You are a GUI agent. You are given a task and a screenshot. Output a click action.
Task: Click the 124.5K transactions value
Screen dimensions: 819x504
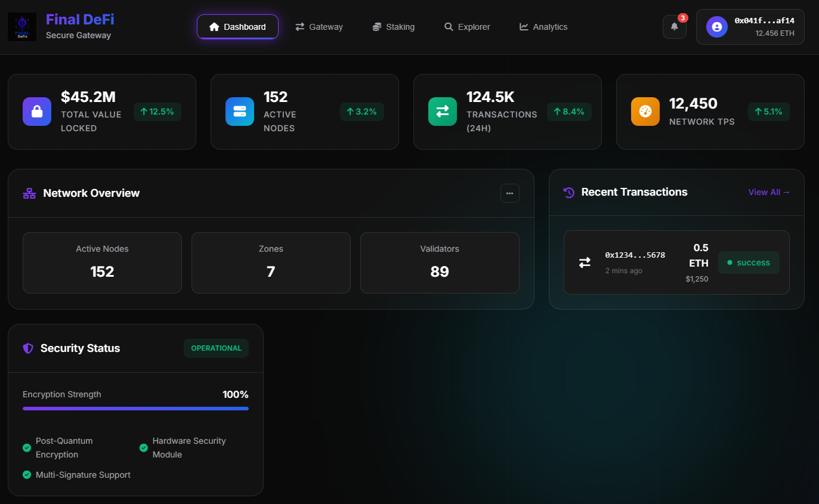tap(490, 97)
